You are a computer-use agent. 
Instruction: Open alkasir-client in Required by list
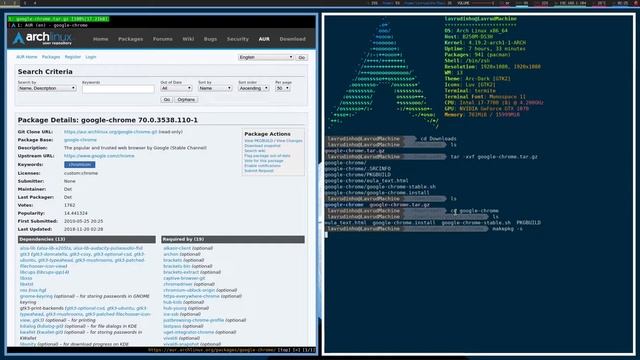[177, 248]
